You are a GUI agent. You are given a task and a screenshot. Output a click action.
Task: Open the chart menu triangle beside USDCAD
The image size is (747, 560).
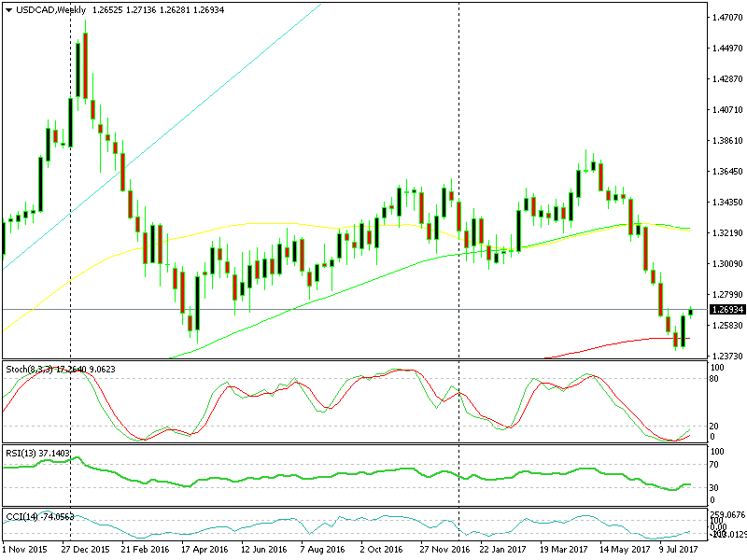8,10
